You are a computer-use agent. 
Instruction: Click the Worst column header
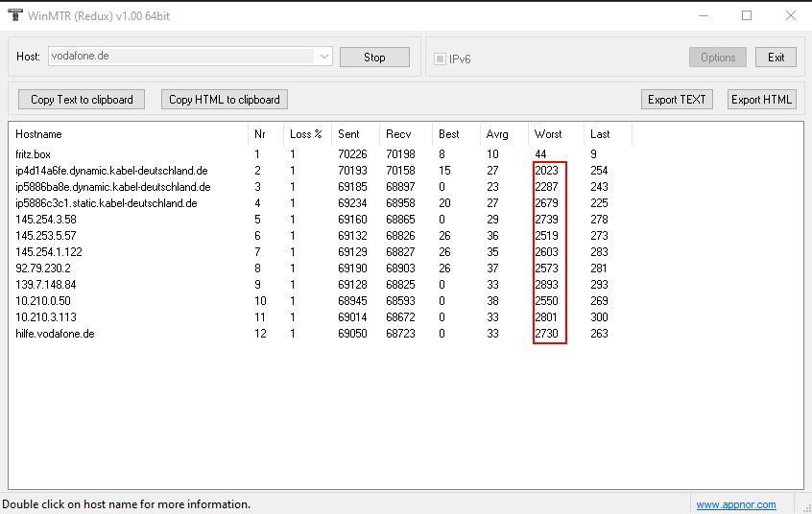coord(556,134)
